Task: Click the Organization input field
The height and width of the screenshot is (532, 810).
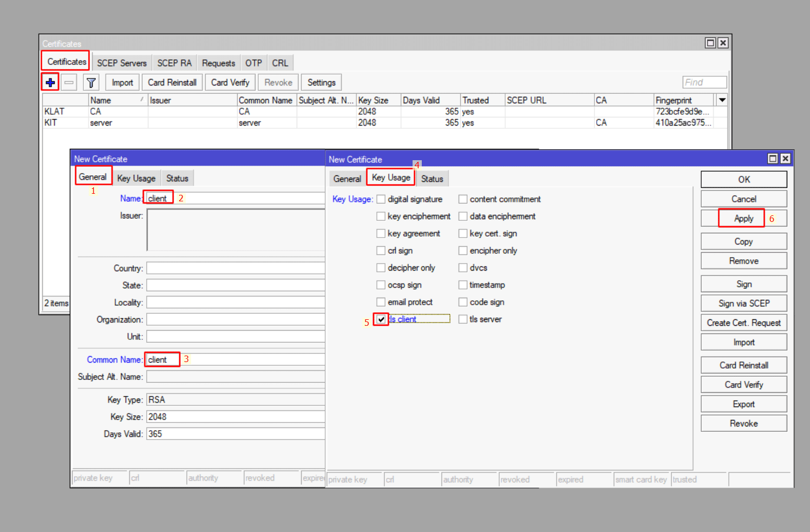Action: [236, 320]
